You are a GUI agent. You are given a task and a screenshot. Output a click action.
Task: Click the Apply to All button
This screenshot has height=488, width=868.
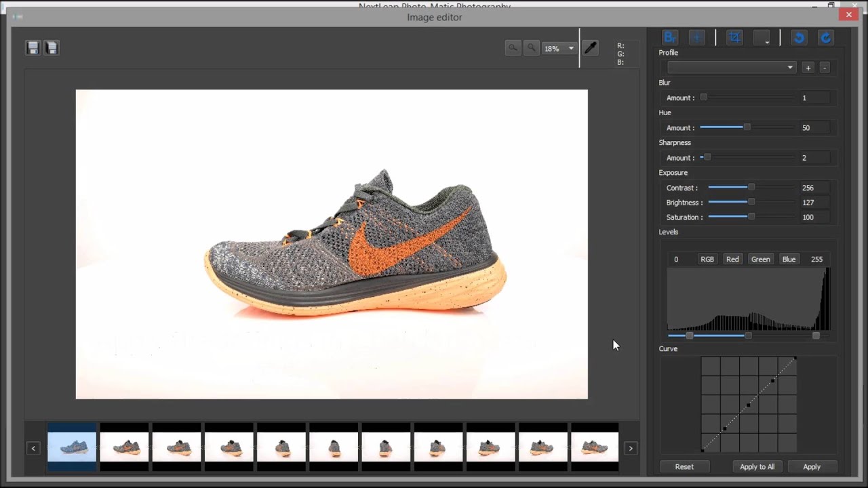[x=757, y=466]
